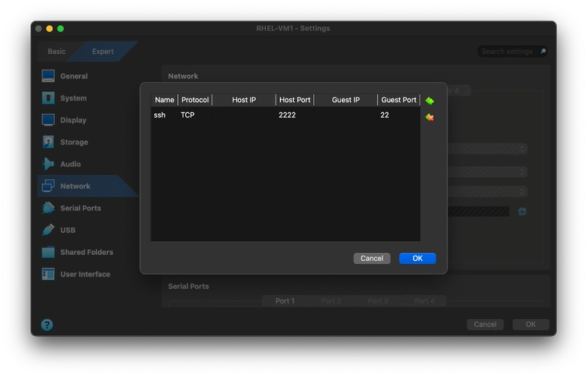Click the empty Guest IP cell of ssh
Viewport: 588px width, 377px height.
pos(345,115)
